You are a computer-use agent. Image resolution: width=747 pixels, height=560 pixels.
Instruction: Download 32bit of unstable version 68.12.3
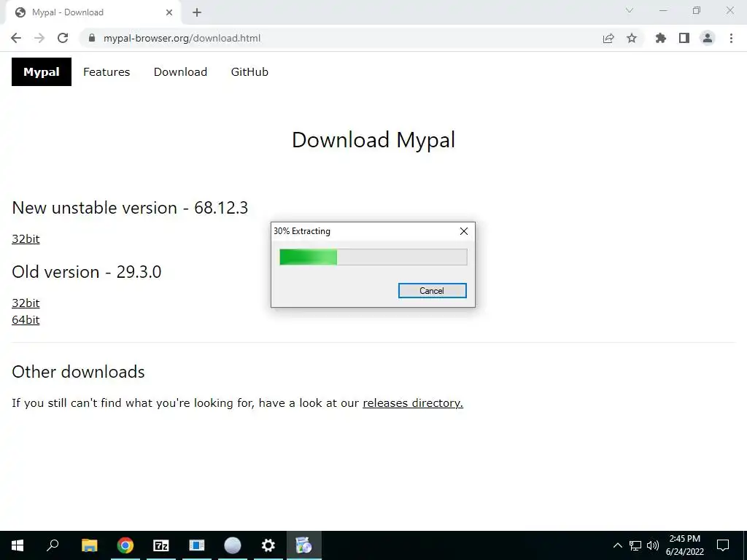26,238
